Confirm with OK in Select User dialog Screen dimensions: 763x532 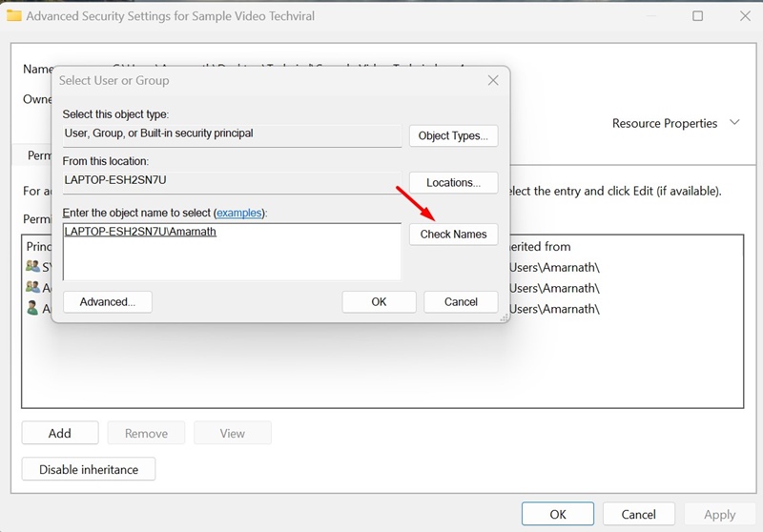click(x=379, y=301)
